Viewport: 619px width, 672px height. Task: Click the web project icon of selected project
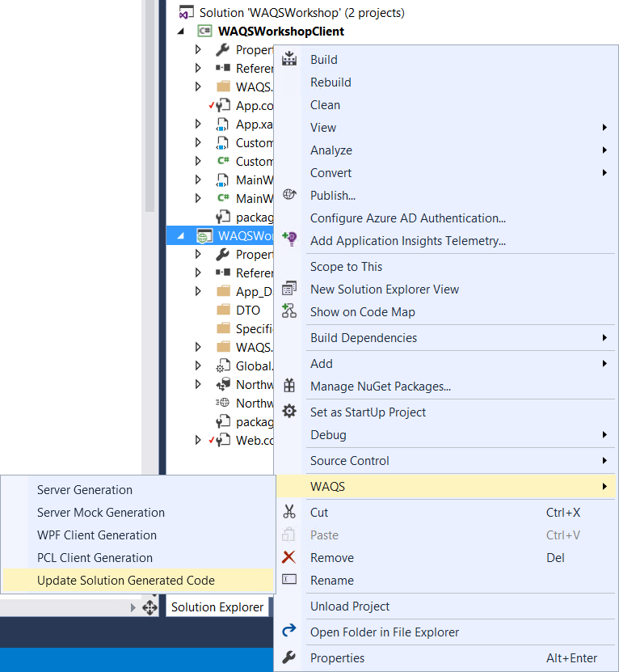[204, 235]
